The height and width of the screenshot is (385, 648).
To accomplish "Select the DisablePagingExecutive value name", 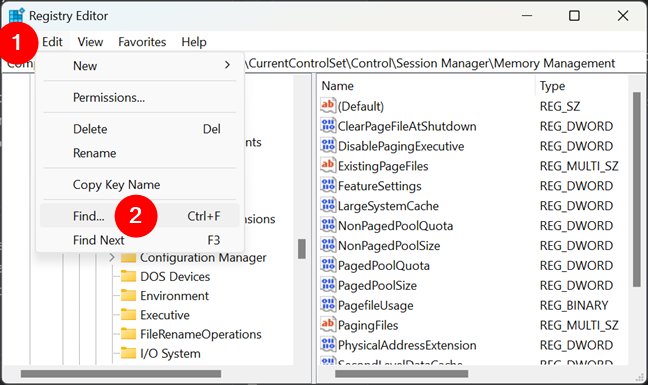I will coord(401,146).
